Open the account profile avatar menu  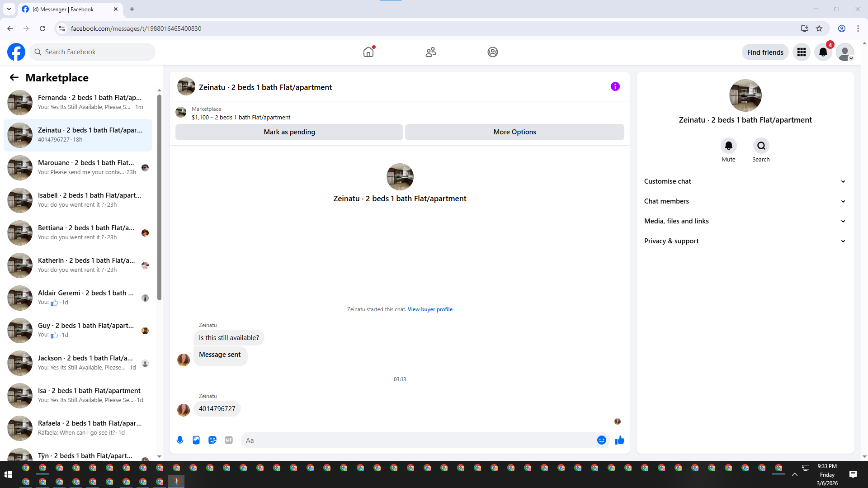845,52
